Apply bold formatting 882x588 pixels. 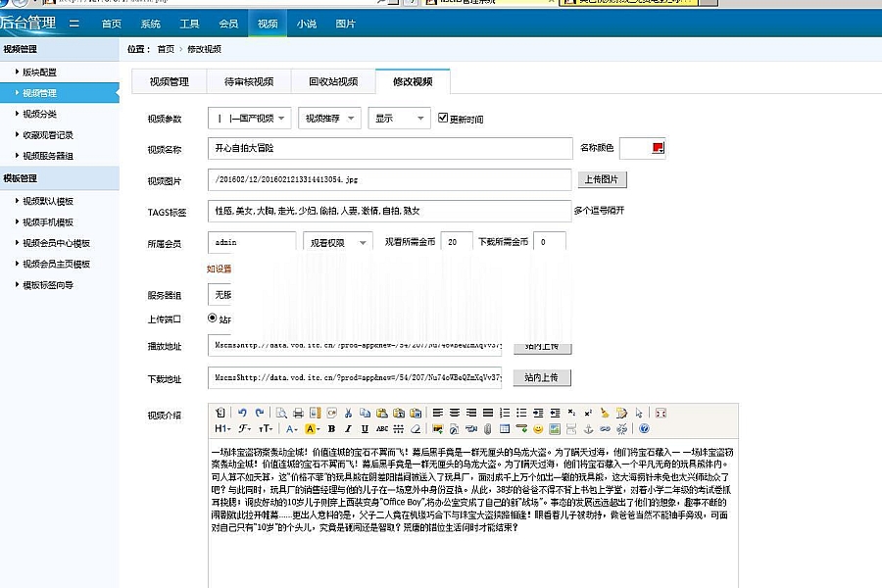point(331,429)
